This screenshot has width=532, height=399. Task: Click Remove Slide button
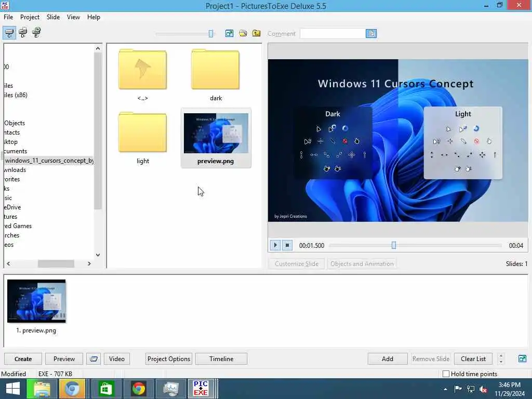tap(431, 358)
